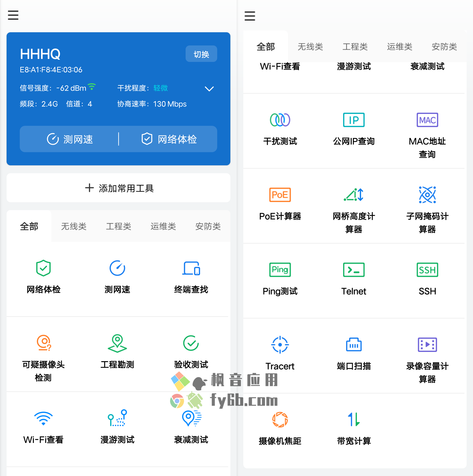Open the PoE计算器 icon

pos(280,195)
